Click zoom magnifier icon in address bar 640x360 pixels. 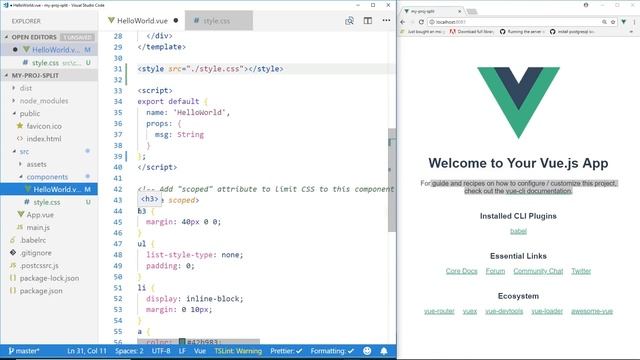(x=604, y=22)
